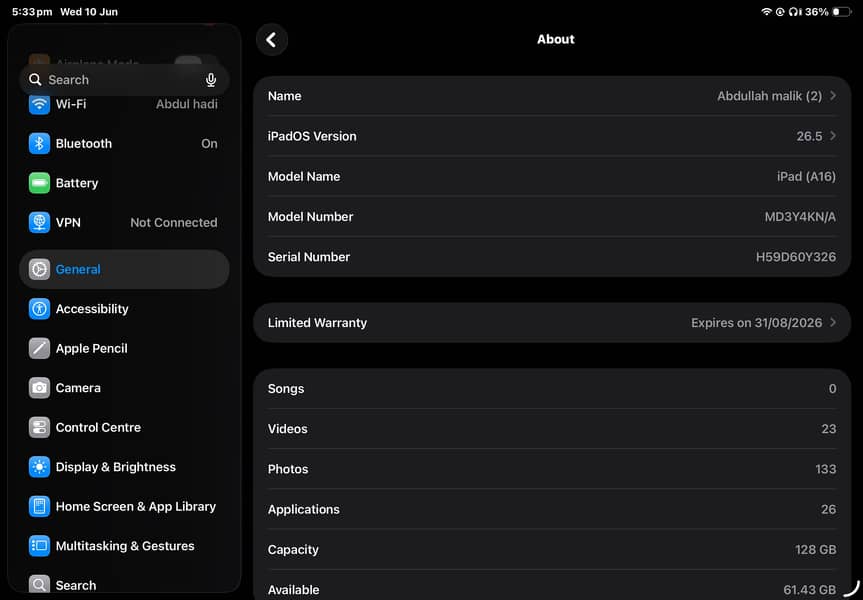The width and height of the screenshot is (863, 600).
Task: Open Apple Pencil settings
Action: pyautogui.click(x=124, y=349)
